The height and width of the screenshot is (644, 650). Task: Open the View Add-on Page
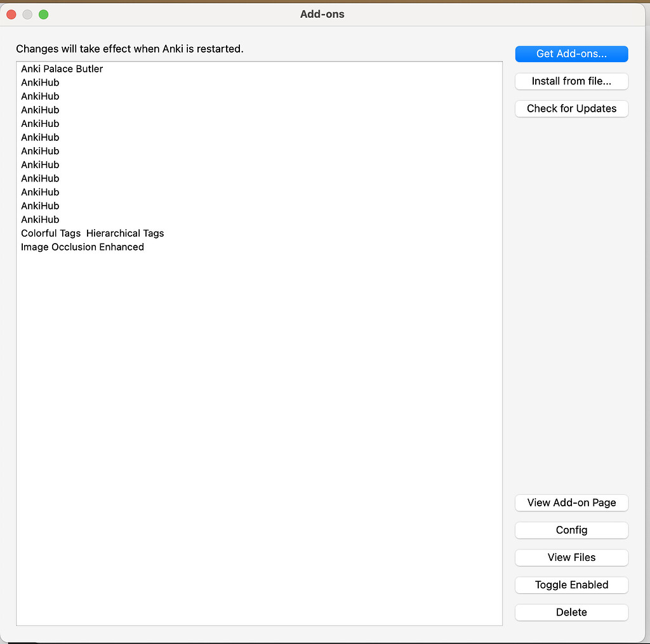[x=571, y=503]
